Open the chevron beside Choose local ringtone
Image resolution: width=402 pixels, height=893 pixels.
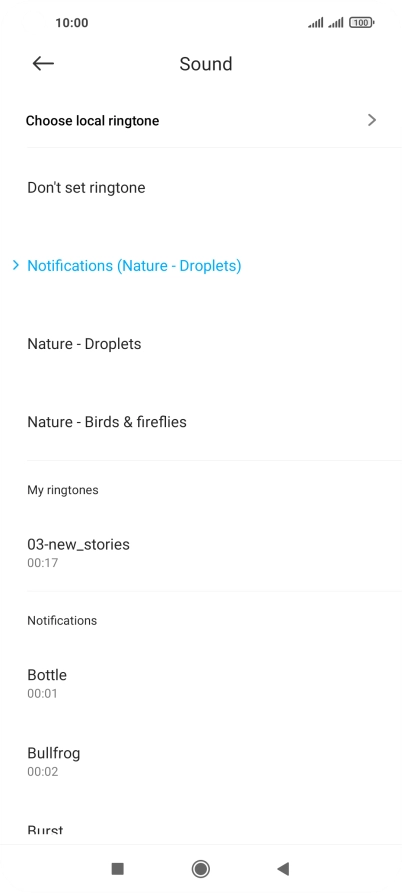tap(372, 120)
